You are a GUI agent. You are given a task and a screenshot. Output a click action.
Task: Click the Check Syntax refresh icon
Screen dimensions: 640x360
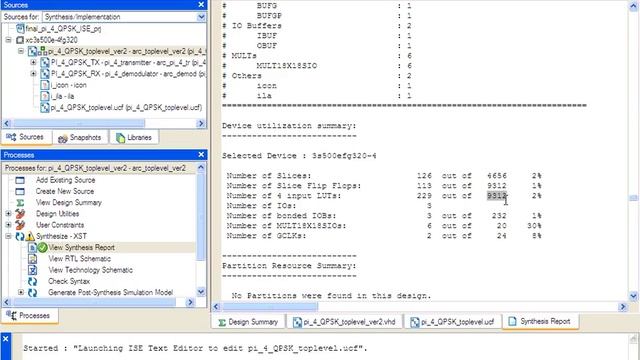click(32, 281)
